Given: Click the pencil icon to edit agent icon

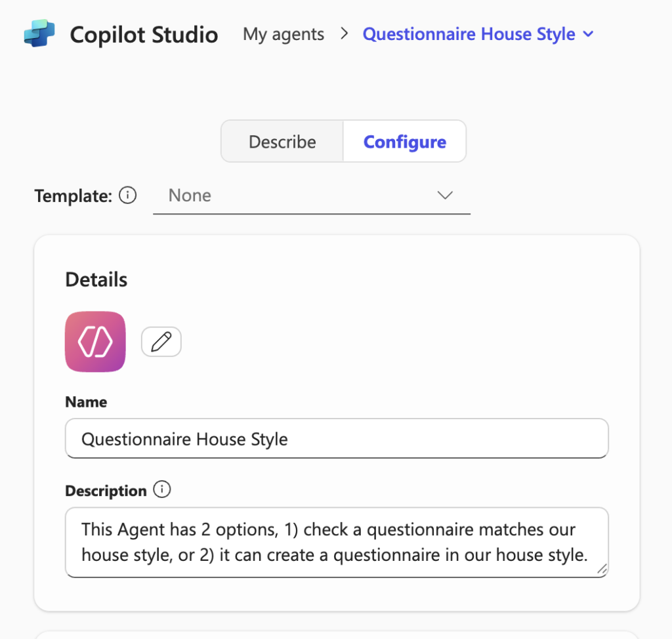Looking at the screenshot, I should pyautogui.click(x=161, y=342).
